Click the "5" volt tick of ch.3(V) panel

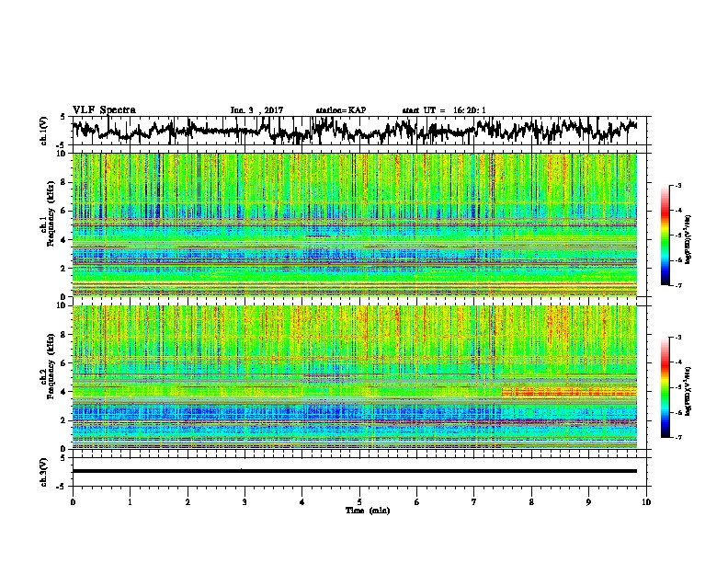63,458
